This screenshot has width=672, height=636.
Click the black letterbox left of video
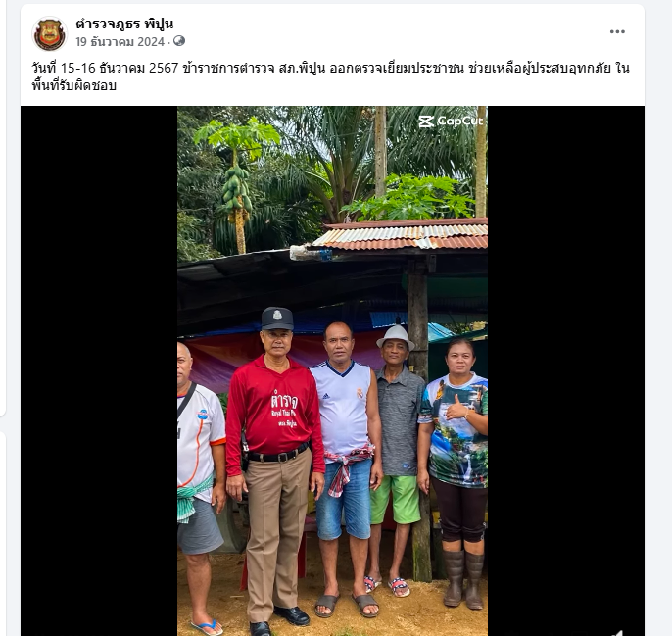pyautogui.click(x=99, y=371)
